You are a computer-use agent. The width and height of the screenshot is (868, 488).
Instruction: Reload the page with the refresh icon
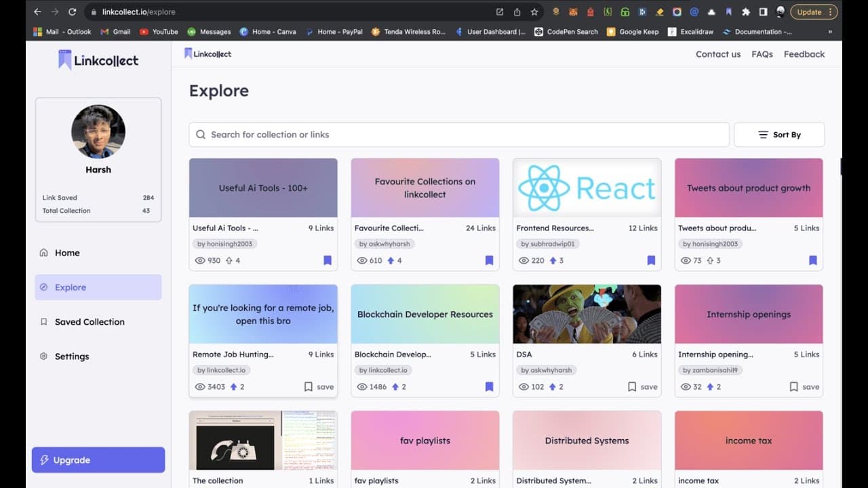point(72,12)
